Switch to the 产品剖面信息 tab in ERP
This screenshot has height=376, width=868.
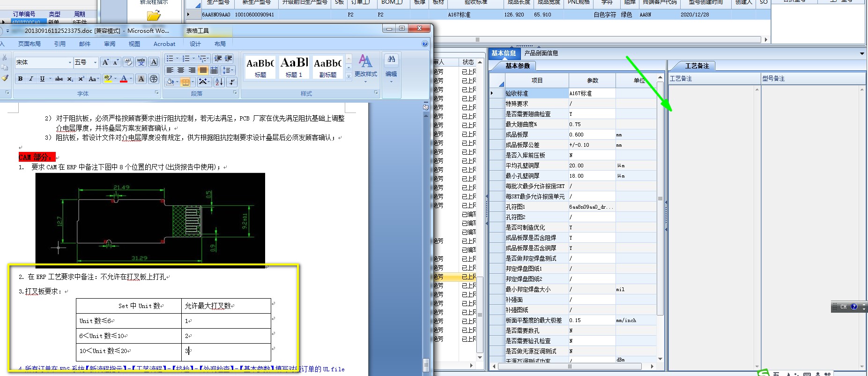(541, 53)
